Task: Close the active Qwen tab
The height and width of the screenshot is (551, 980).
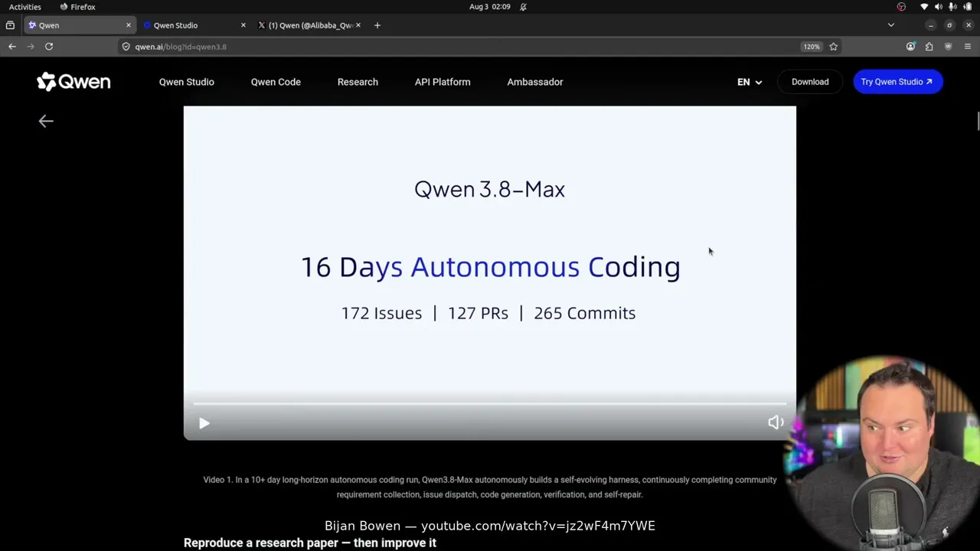Action: point(129,25)
